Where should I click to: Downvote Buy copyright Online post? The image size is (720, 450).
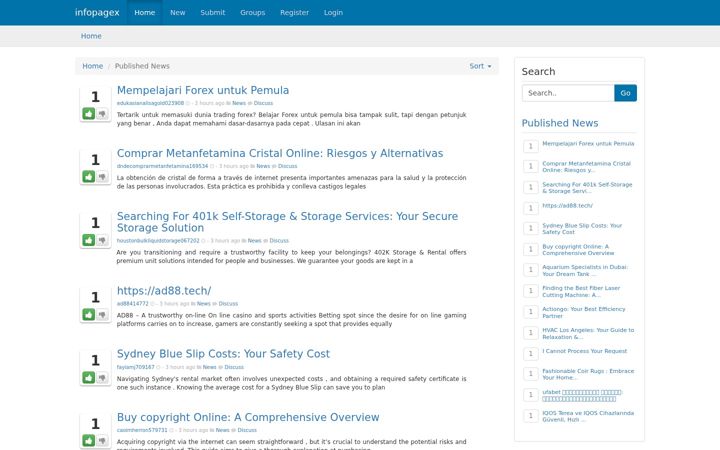102,441
